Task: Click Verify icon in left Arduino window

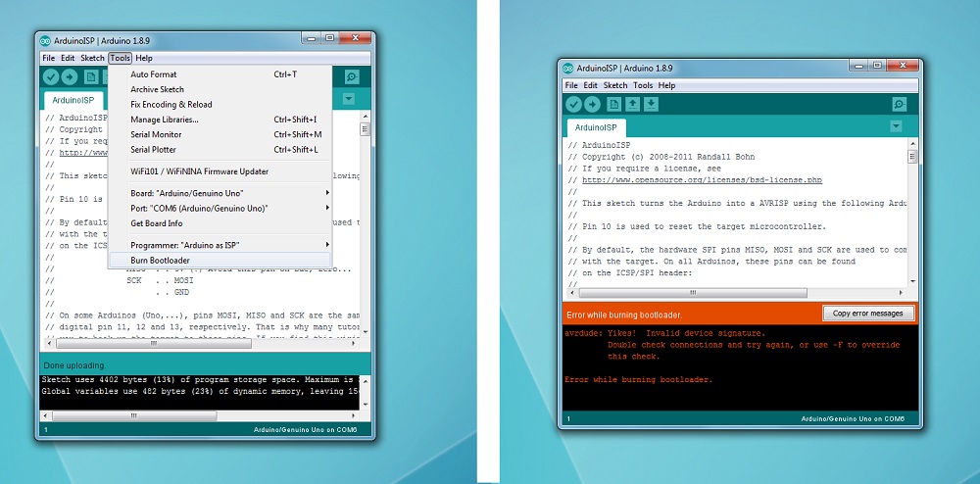Action: click(x=51, y=76)
